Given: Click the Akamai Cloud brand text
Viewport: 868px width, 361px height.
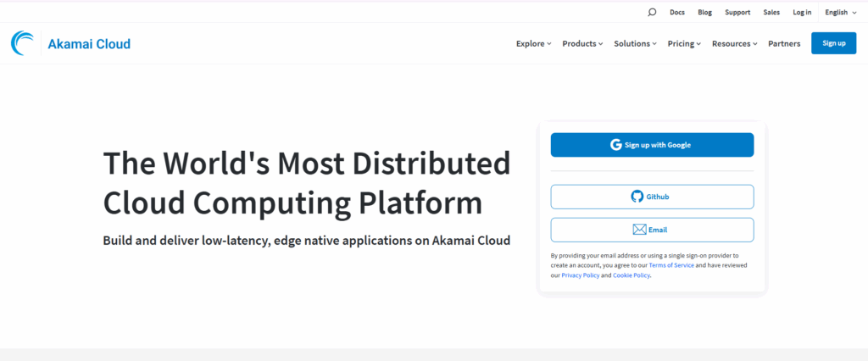Looking at the screenshot, I should tap(89, 44).
